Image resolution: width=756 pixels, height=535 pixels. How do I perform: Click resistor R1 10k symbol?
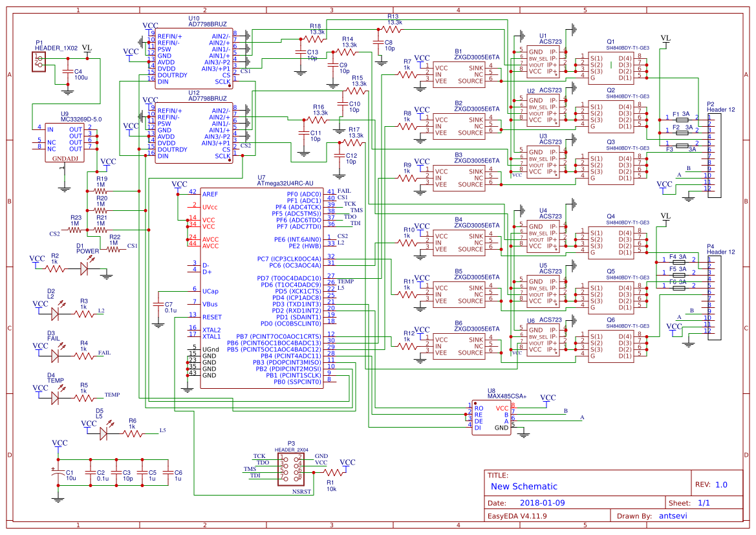click(334, 472)
